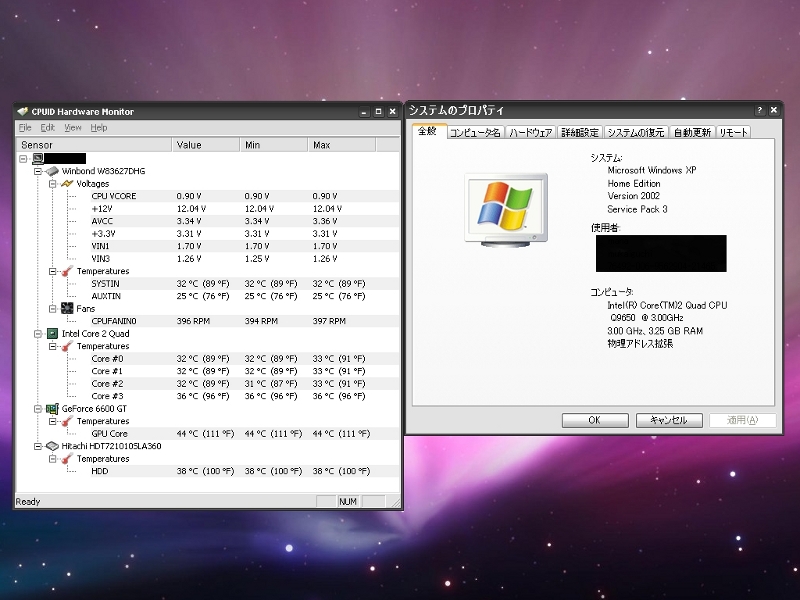Switch to the 自動更新 tab
This screenshot has width=800, height=600.
point(692,133)
